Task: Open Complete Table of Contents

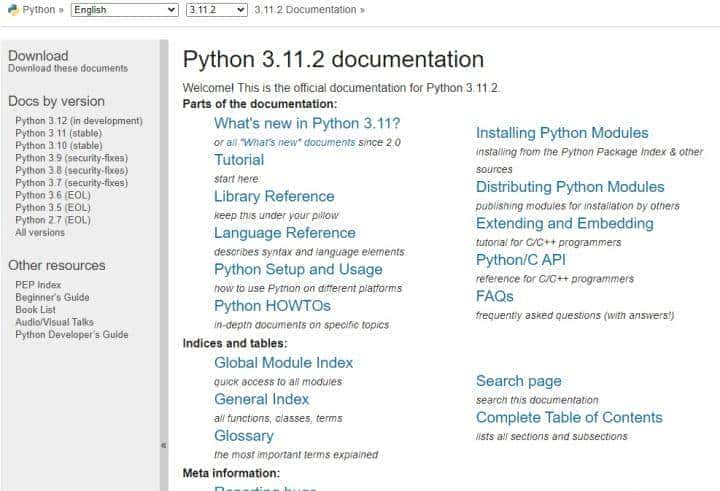Action: point(569,418)
